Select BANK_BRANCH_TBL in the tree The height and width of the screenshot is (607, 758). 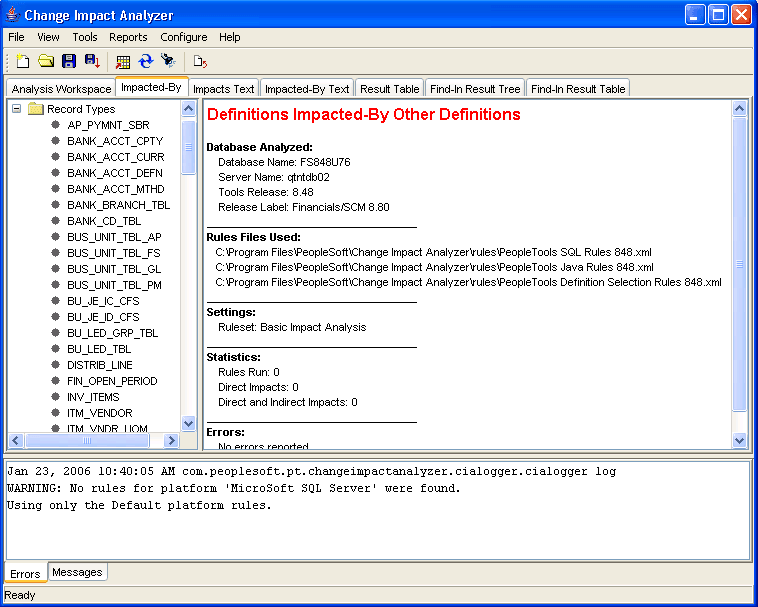pyautogui.click(x=118, y=205)
